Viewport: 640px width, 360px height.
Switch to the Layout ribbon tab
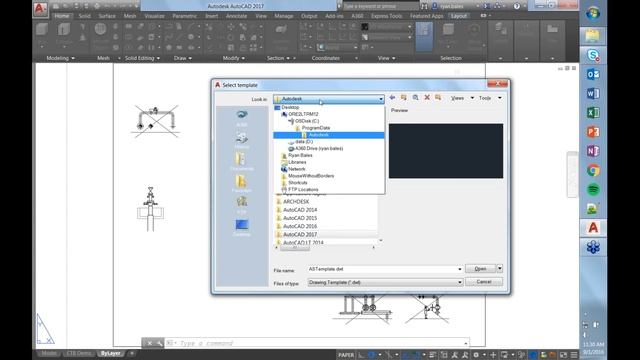(458, 16)
